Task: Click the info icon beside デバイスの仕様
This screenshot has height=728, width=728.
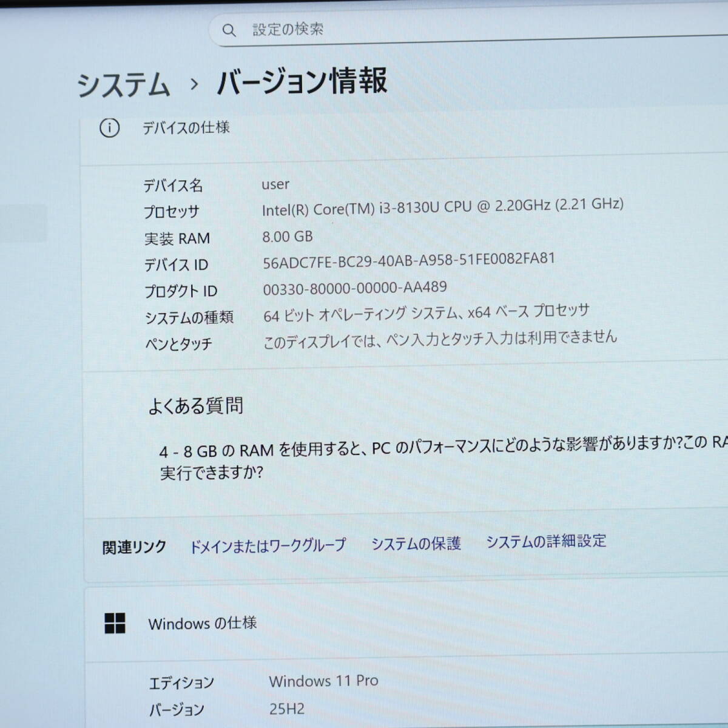Action: tap(109, 127)
